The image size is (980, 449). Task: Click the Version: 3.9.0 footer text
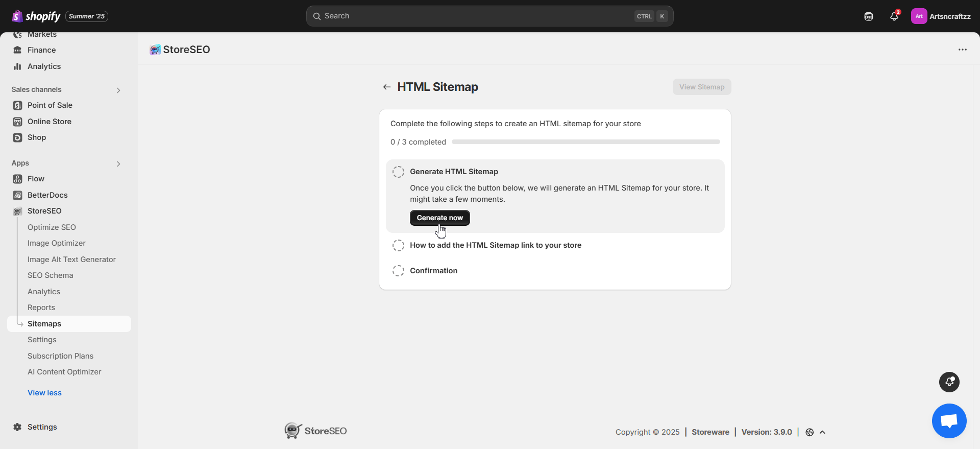(x=767, y=432)
